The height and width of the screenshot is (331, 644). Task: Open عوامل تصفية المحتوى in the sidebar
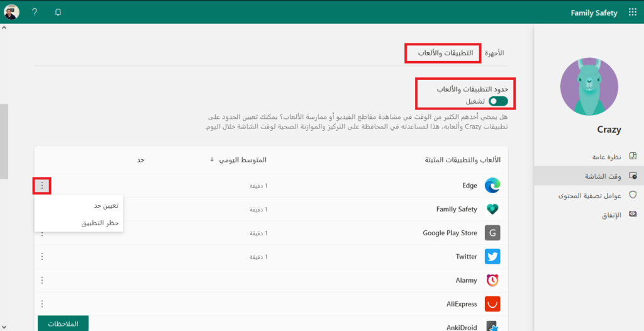(x=589, y=195)
